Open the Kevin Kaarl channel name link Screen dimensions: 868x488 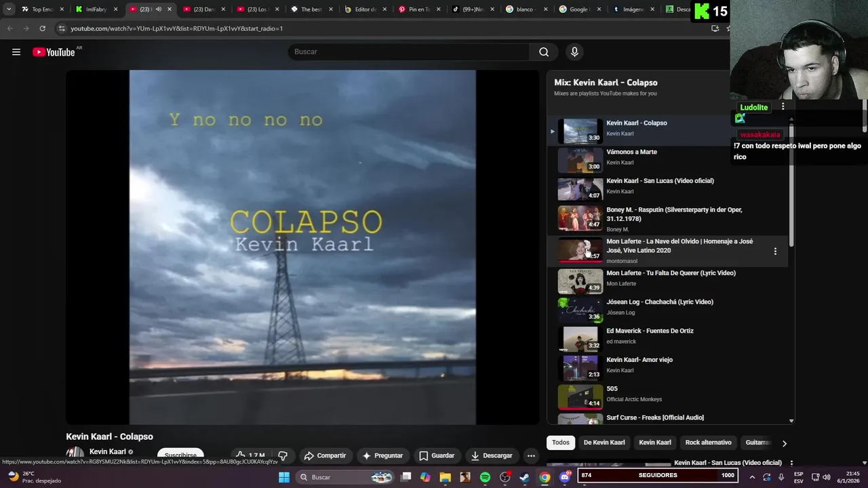(108, 452)
